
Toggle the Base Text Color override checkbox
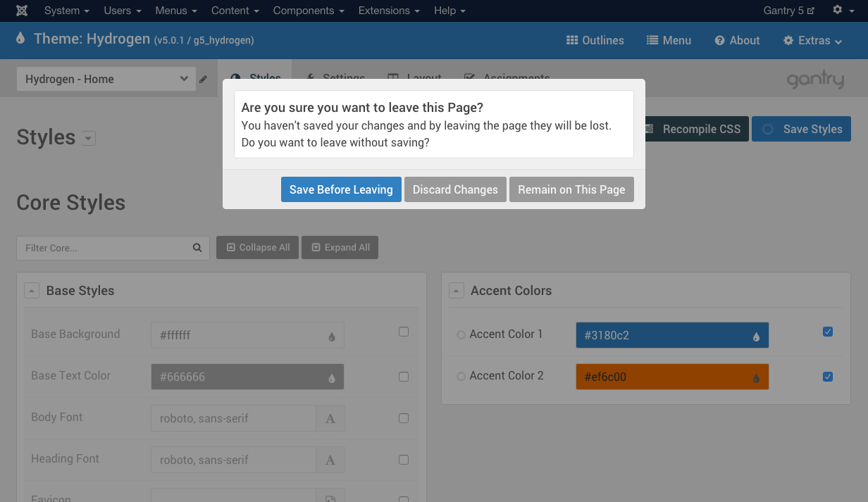pos(404,377)
